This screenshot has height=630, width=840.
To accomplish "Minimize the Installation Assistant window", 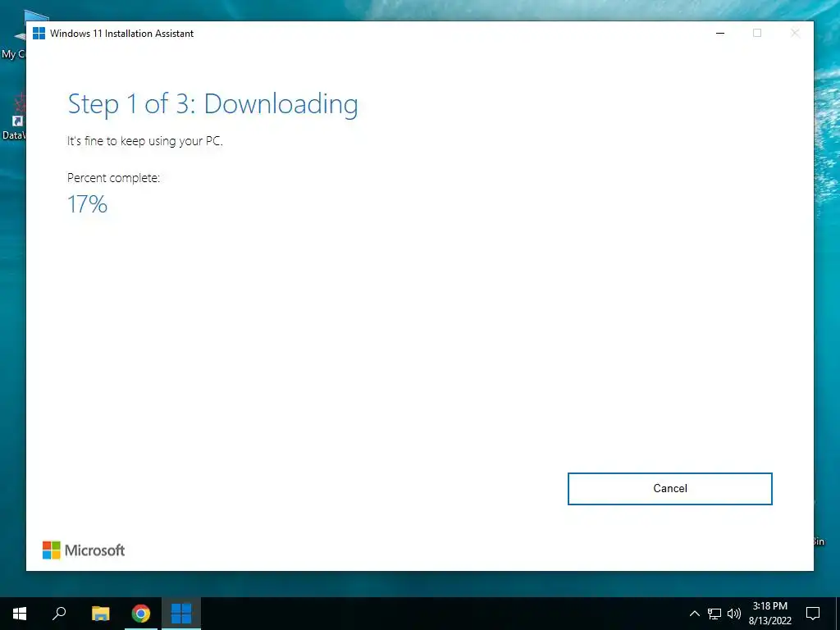I will (x=720, y=33).
